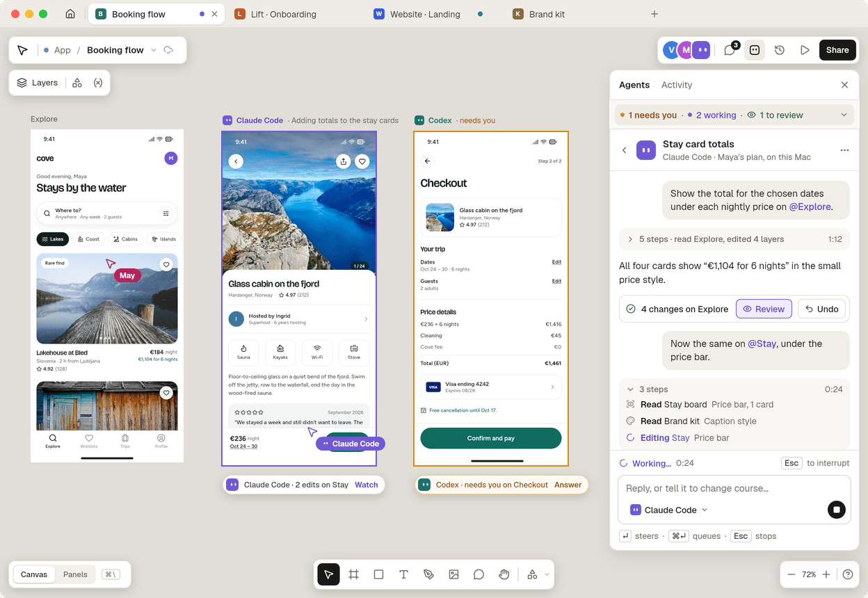The height and width of the screenshot is (598, 868).
Task: Click the Share button
Action: (837, 50)
